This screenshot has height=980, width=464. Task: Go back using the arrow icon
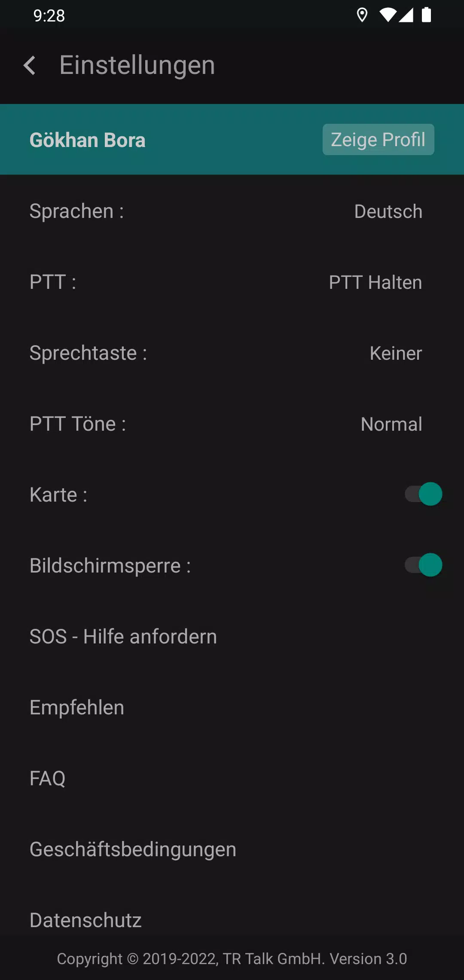[29, 65]
